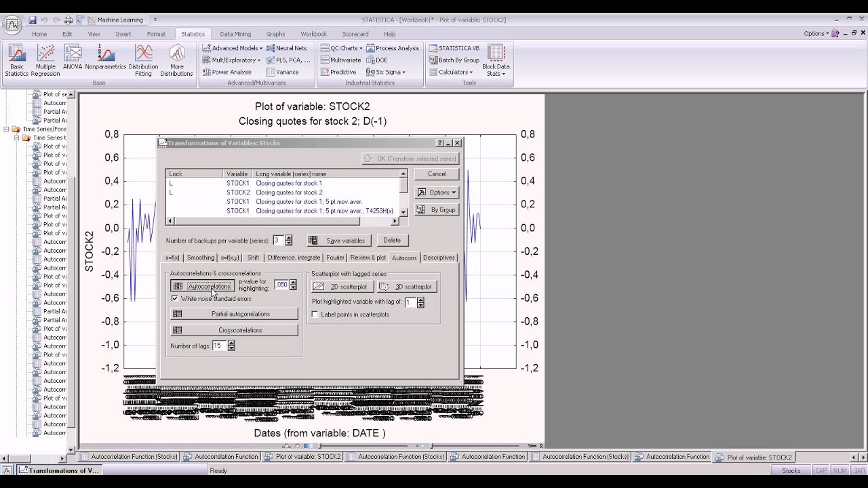Click variable list horizontal scrollbar
This screenshot has width=868, height=488.
283,221
